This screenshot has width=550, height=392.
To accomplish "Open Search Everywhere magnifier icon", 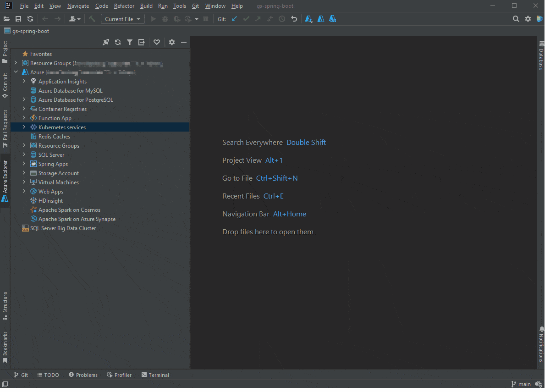I will (516, 19).
